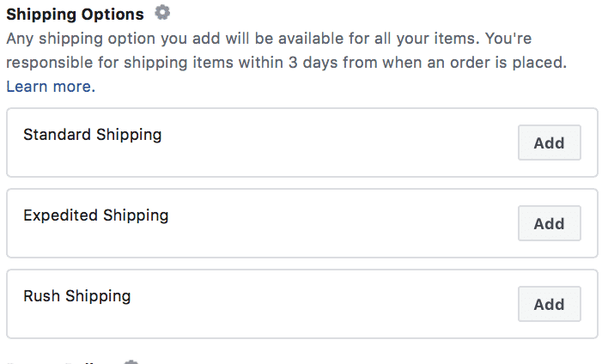Click the Rush Shipping label text
This screenshot has width=608, height=364.
pyautogui.click(x=76, y=295)
